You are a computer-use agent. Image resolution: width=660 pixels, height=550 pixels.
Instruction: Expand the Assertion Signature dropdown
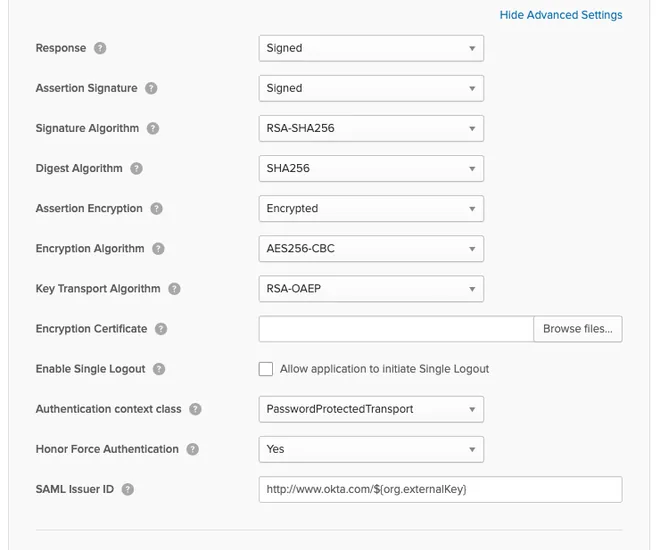point(371,88)
